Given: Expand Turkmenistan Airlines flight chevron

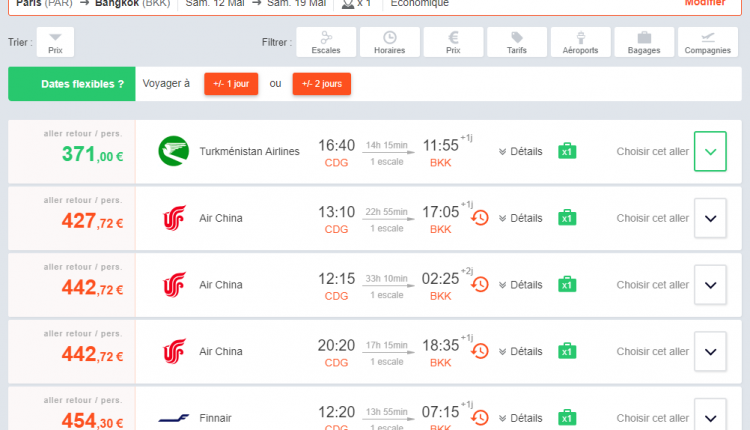Looking at the screenshot, I should click(x=710, y=152).
